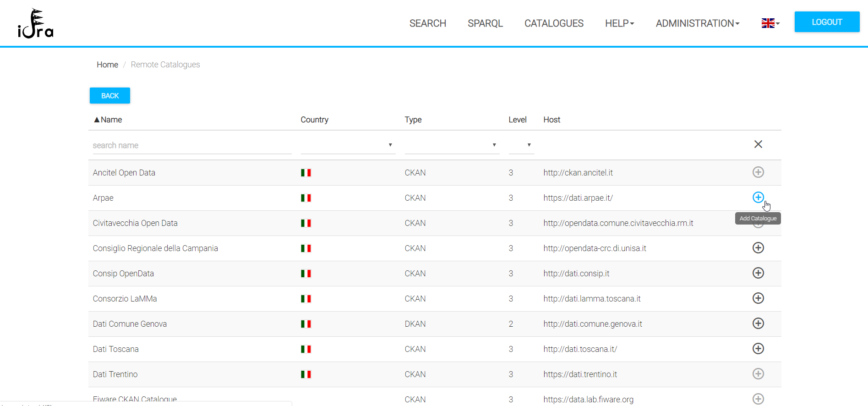The height and width of the screenshot is (406, 868).
Task: Add the Consorzio LaMMa catalogue
Action: [x=758, y=298]
